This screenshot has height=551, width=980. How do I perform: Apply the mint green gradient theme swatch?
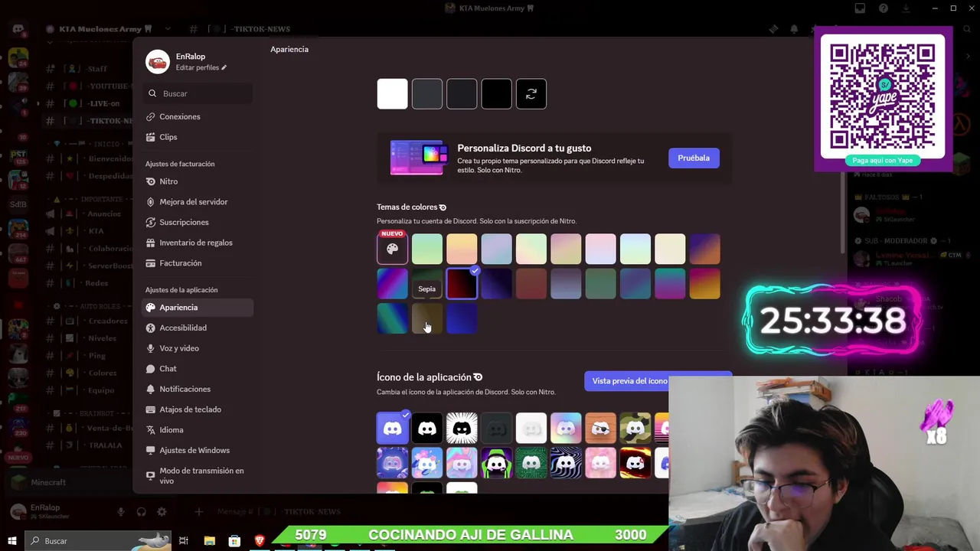[427, 249]
